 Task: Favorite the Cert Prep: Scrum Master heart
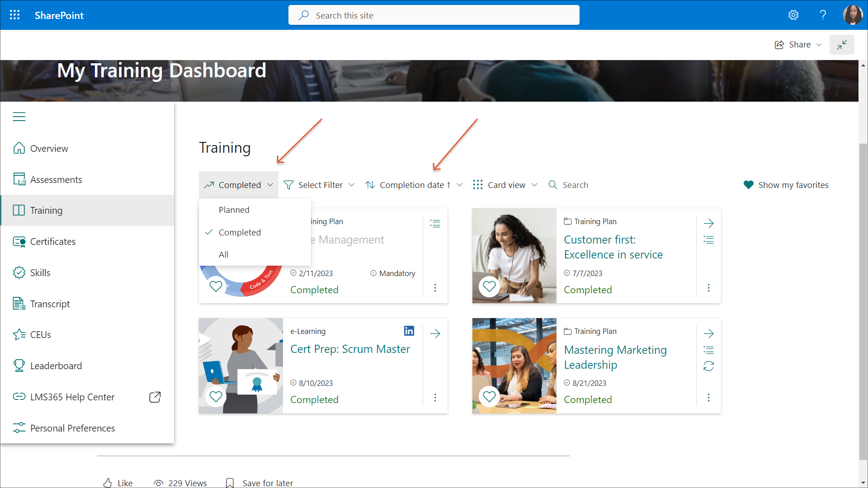click(216, 396)
